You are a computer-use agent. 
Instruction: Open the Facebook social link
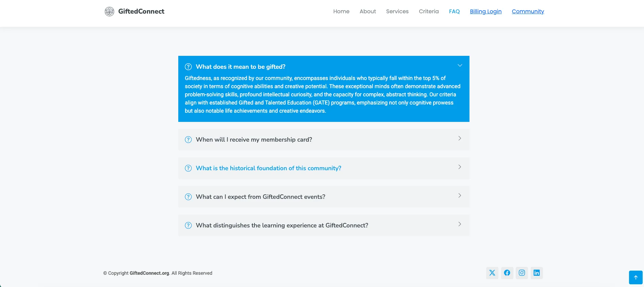(507, 273)
